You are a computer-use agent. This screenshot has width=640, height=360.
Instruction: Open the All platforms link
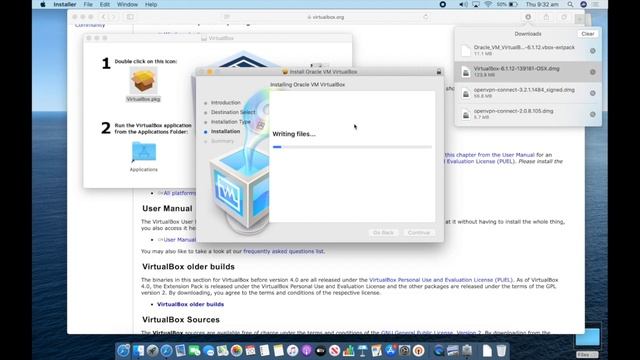[x=180, y=193]
